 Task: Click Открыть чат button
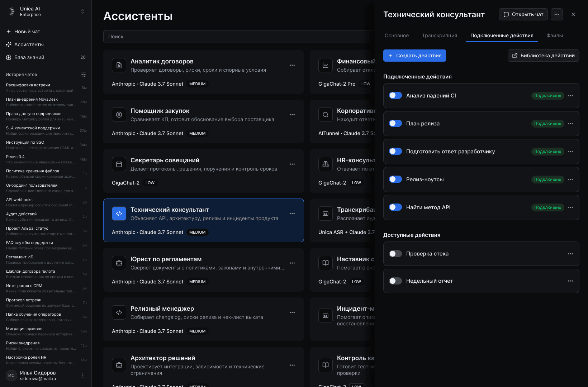point(523,14)
